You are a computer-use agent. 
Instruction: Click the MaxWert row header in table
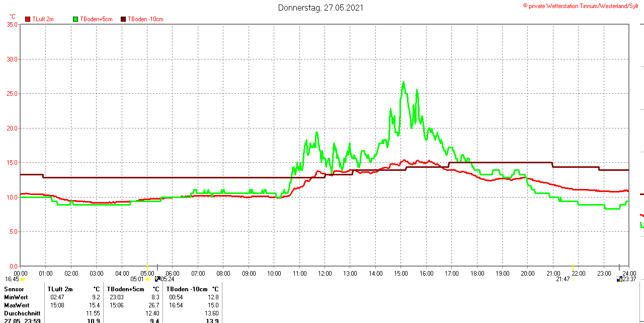pyautogui.click(x=17, y=305)
